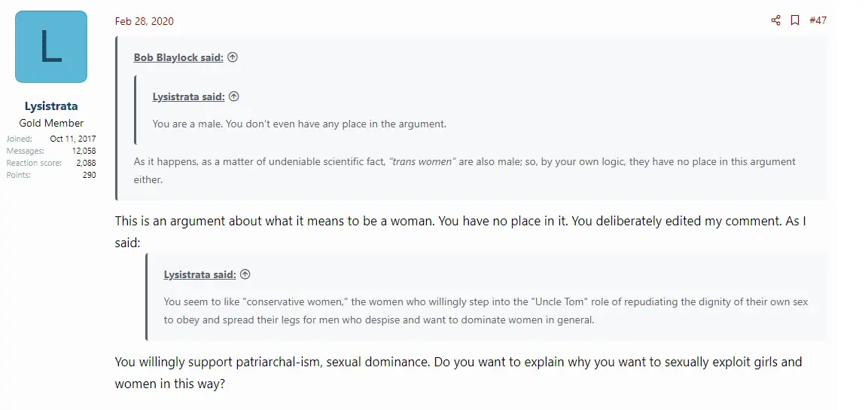Viewport: 868px width, 410px height.
Task: Open the #47 post permalink
Action: 818,20
